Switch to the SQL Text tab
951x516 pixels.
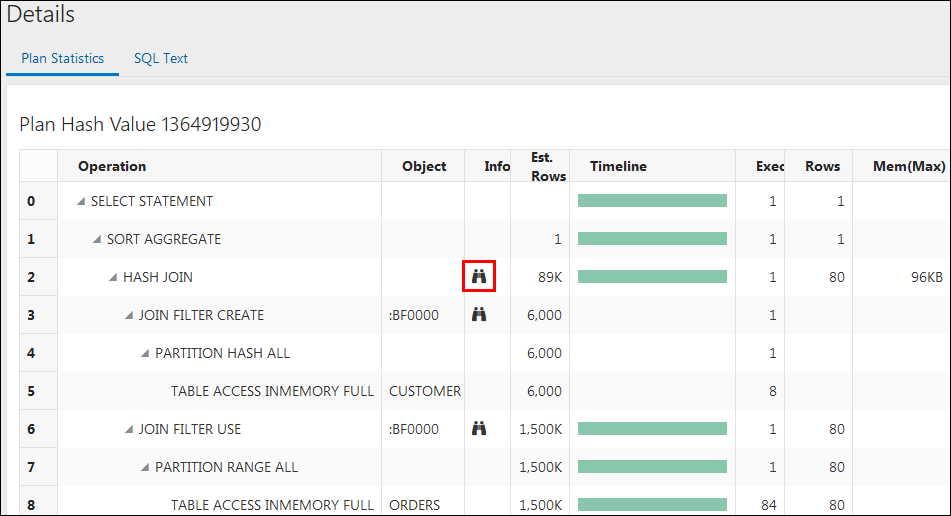click(161, 58)
